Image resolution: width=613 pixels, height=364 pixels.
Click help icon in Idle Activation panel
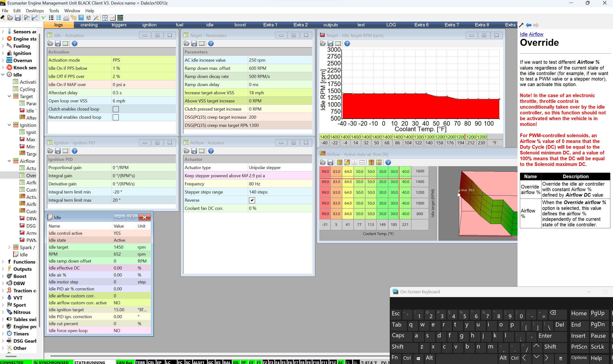[x=75, y=44]
